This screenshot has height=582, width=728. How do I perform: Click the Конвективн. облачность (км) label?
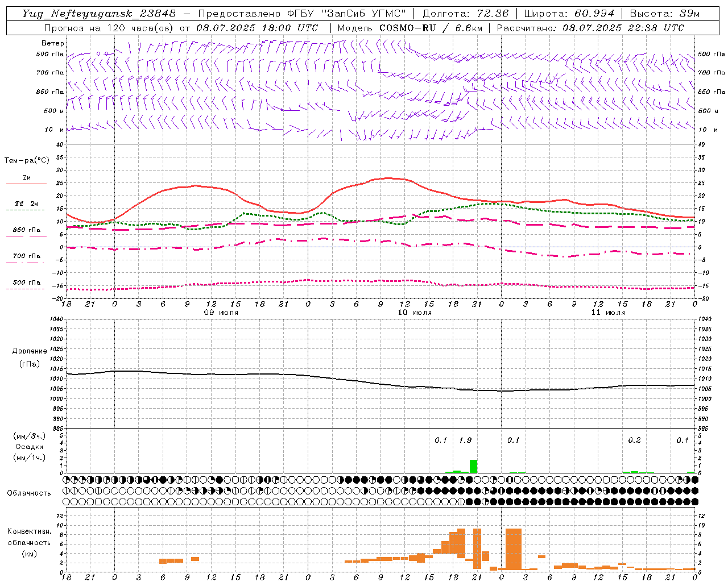(x=29, y=542)
